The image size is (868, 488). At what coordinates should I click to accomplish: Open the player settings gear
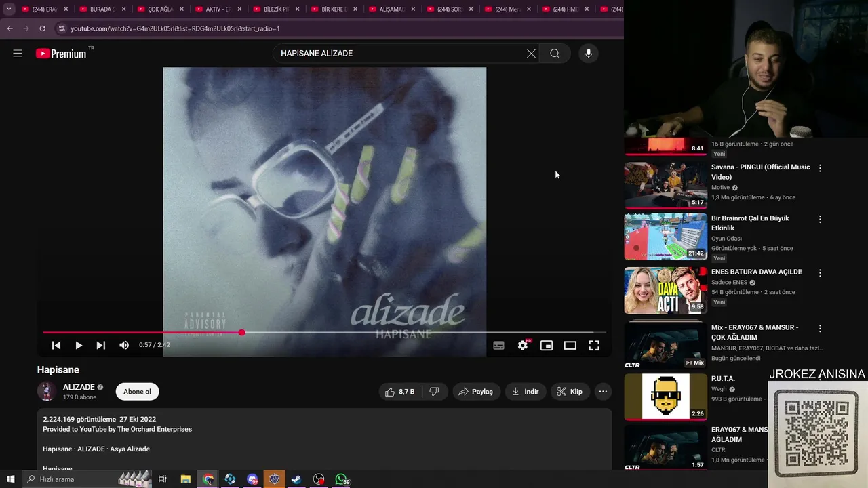(x=523, y=345)
